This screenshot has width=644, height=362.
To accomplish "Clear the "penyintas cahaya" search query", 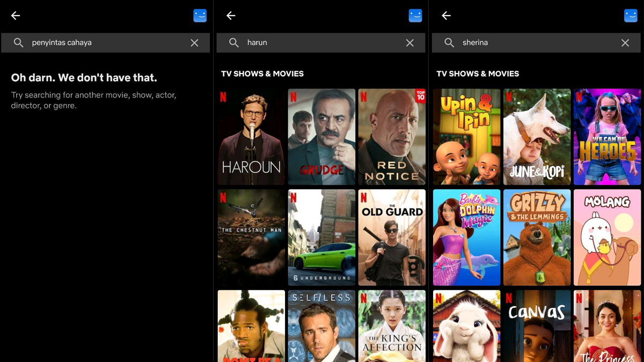I will (x=195, y=43).
